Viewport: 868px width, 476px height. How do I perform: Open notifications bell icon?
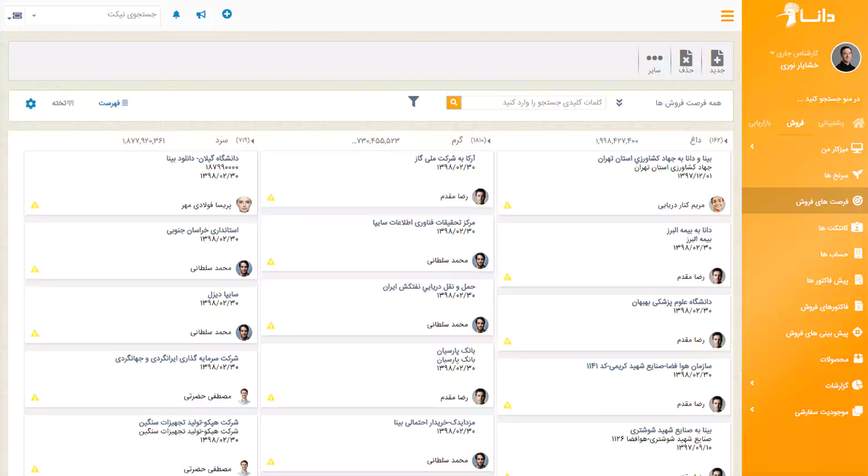tap(176, 14)
